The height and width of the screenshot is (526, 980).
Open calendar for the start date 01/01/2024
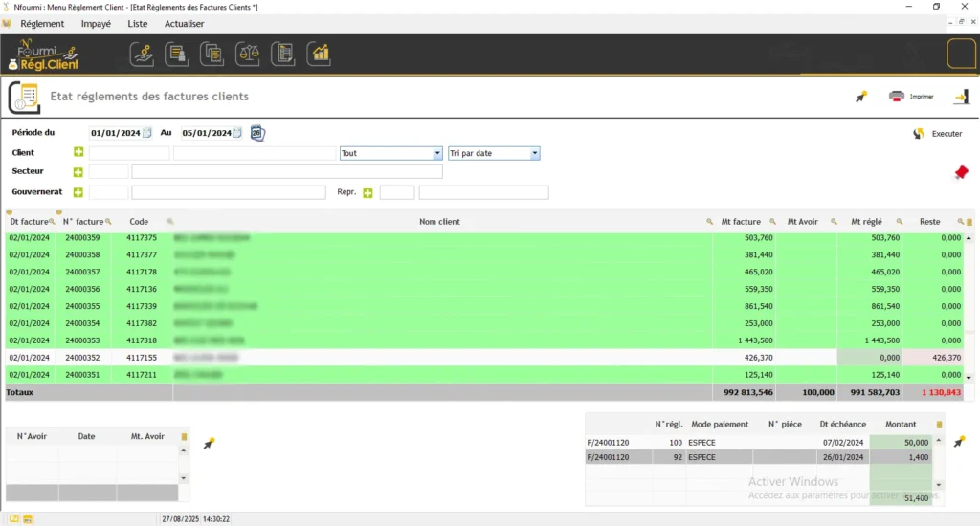146,132
